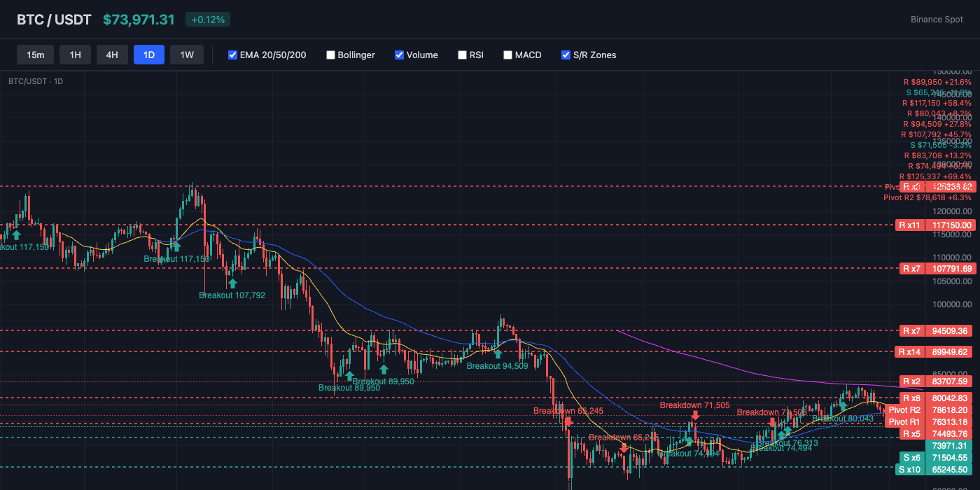
Task: Switch chart to 1W timeframe
Action: (x=187, y=55)
